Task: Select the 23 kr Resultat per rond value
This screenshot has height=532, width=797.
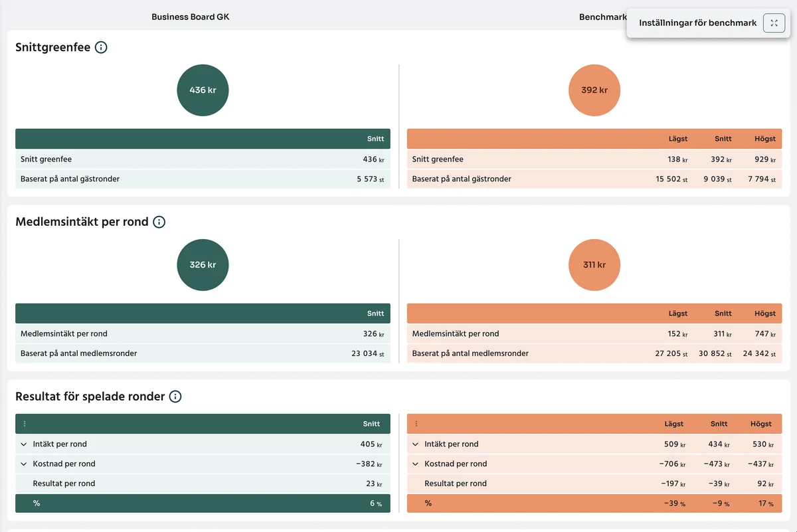Action: 374,484
